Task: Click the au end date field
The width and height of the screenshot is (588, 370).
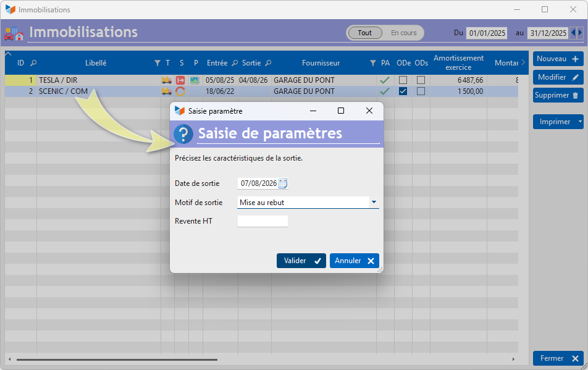Action: (x=548, y=33)
